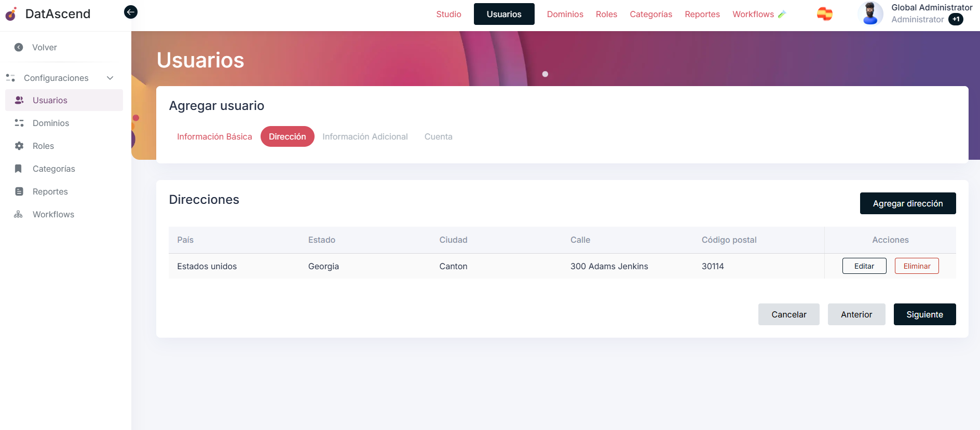Image resolution: width=980 pixels, height=430 pixels.
Task: Open the Información Adicional tab
Action: coord(365,136)
